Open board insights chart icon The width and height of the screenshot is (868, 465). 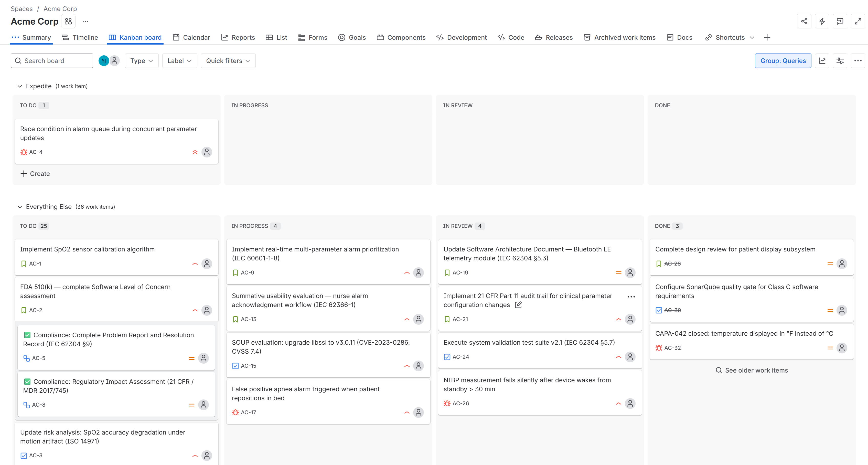[822, 61]
